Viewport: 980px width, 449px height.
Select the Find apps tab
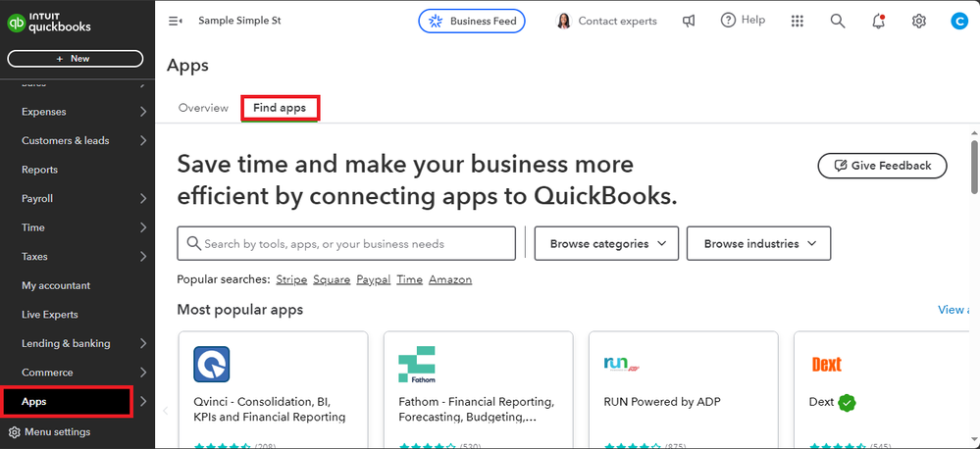(x=280, y=108)
